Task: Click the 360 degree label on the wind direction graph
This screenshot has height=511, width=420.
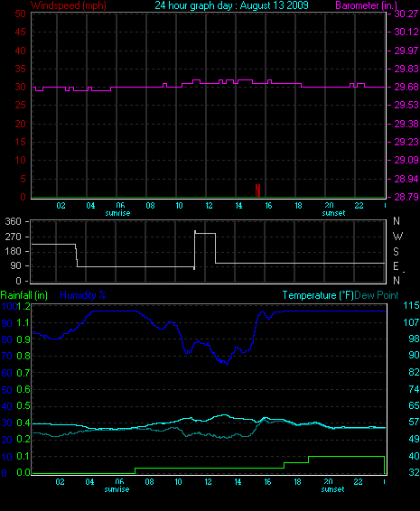Action: coord(14,221)
